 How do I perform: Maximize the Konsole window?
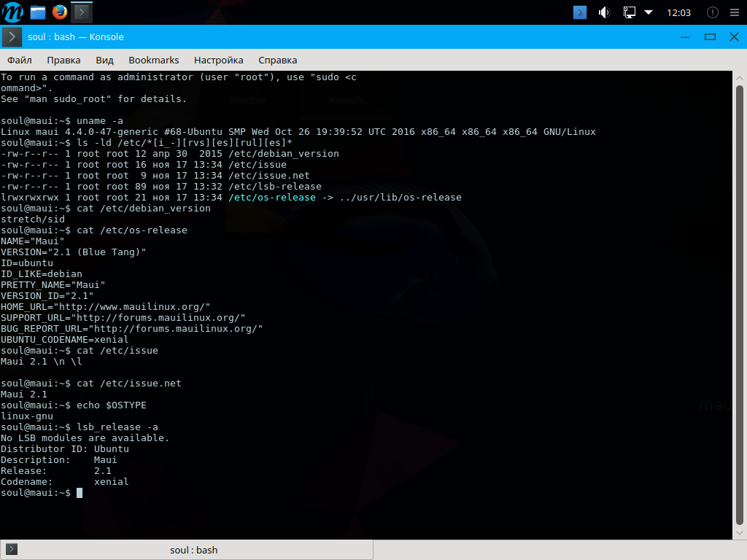pos(710,36)
